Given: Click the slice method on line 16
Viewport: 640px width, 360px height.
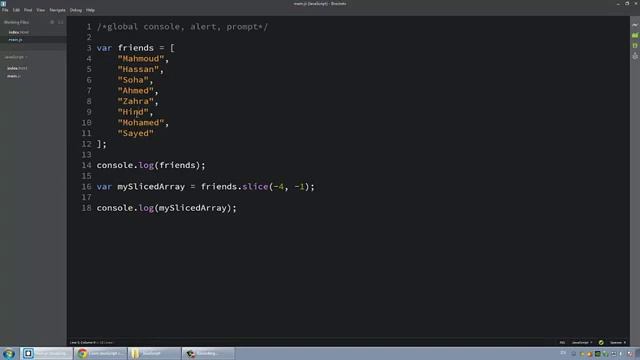Looking at the screenshot, I should (255, 187).
